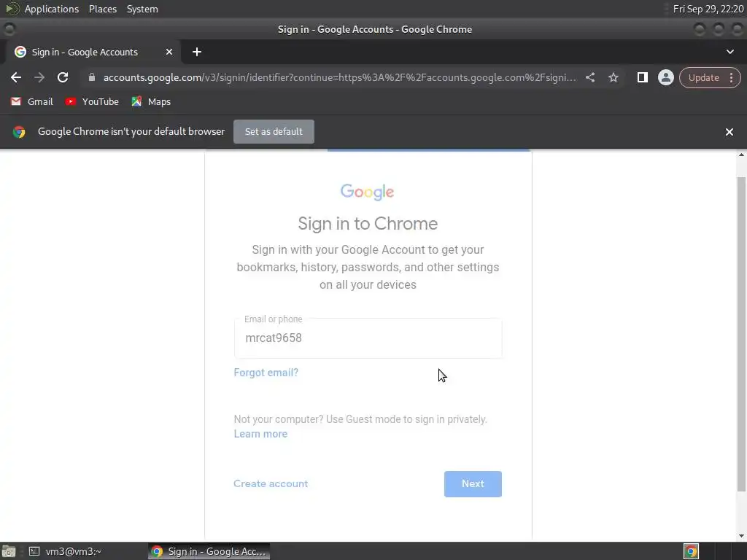
Task: Click the show desktop icon in taskbar
Action: [x=9, y=551]
